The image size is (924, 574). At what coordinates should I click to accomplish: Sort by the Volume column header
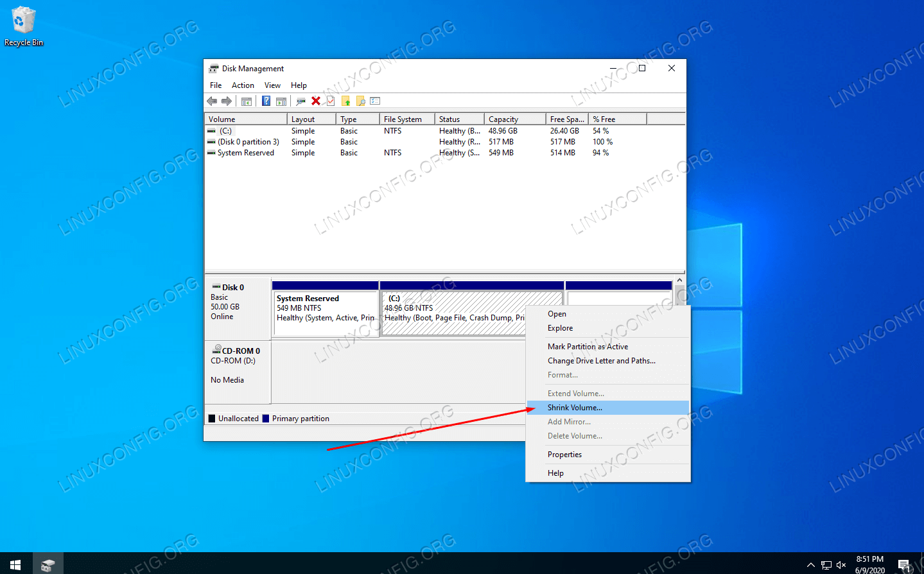(246, 119)
